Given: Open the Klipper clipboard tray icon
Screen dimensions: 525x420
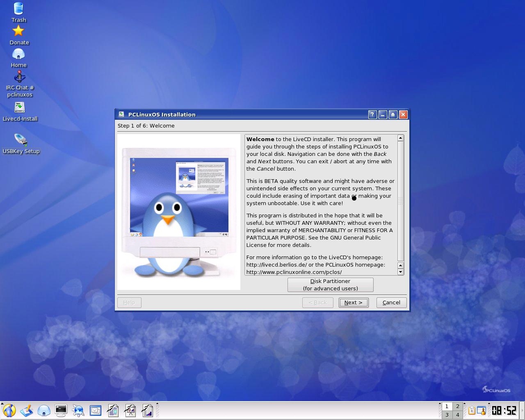Looking at the screenshot, I should (472, 411).
